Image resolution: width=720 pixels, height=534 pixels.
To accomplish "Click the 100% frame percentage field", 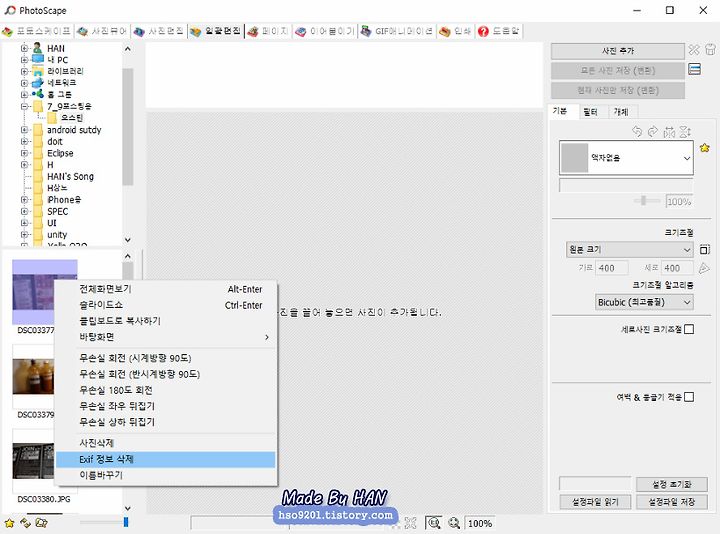I will pos(679,202).
